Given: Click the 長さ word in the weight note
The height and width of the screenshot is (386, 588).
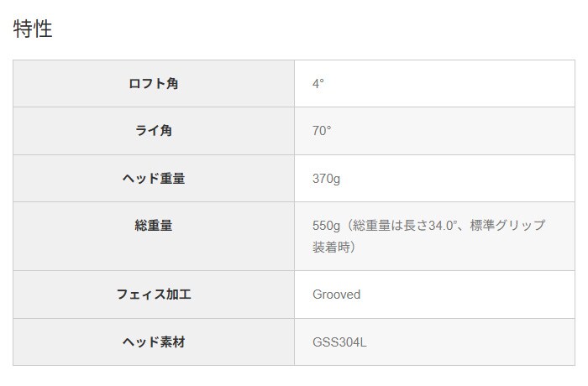Looking at the screenshot, I should point(412,226).
